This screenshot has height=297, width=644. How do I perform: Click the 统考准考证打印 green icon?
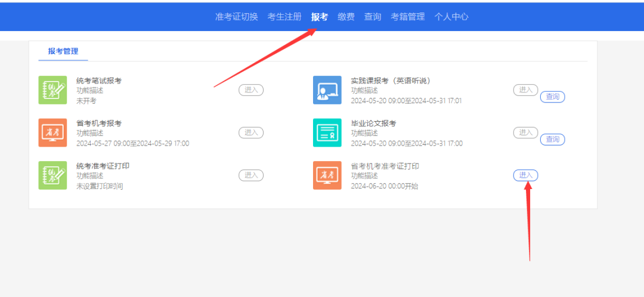[x=52, y=175]
